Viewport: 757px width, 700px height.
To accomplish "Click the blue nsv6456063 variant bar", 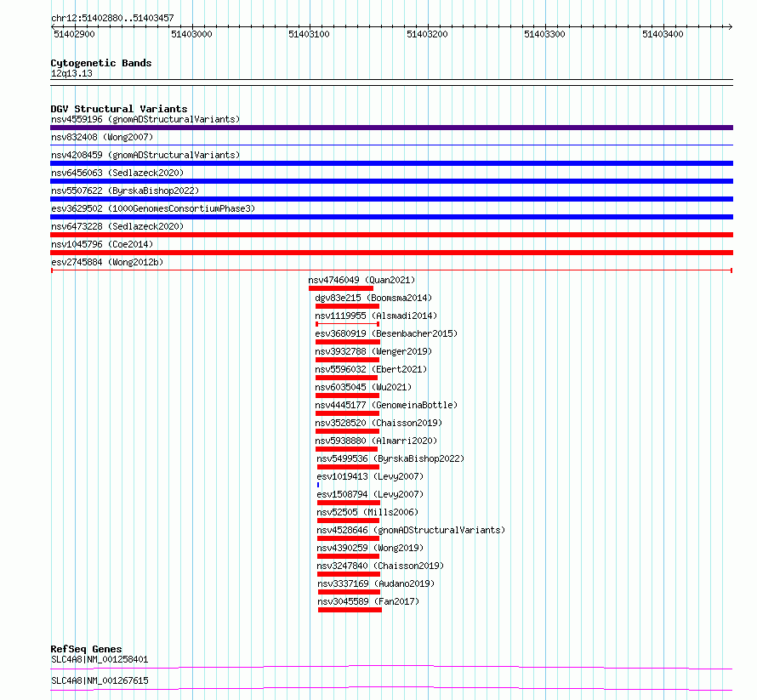I will coord(391,181).
